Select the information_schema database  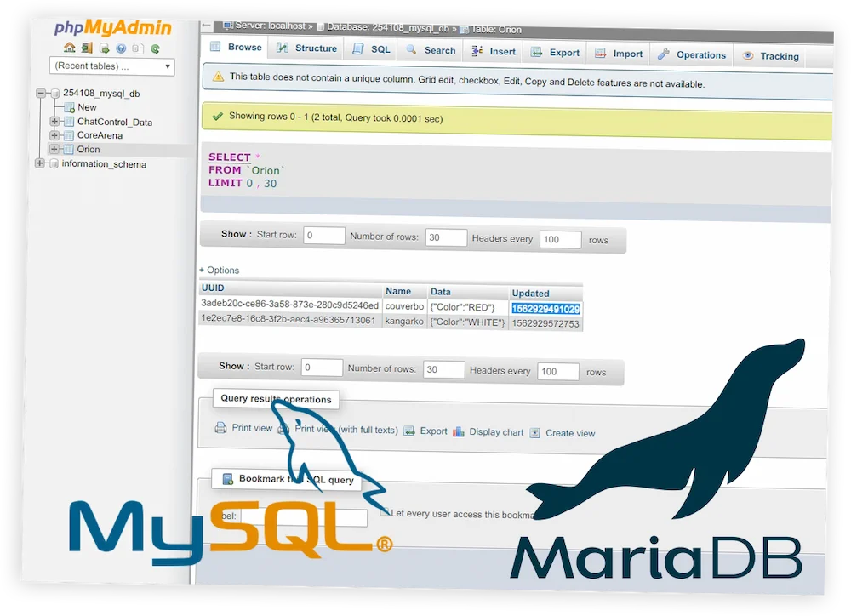[x=104, y=164]
